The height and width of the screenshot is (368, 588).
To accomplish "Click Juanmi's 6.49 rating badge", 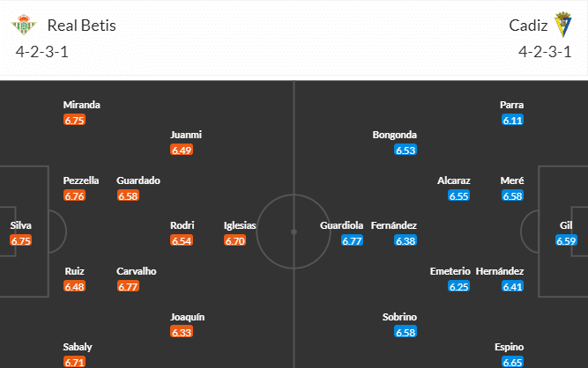I will point(182,151).
